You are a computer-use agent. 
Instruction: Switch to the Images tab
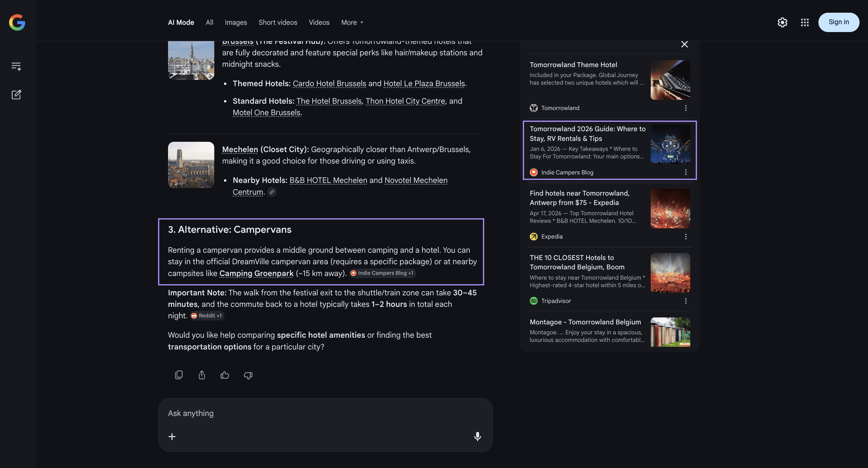pos(236,22)
